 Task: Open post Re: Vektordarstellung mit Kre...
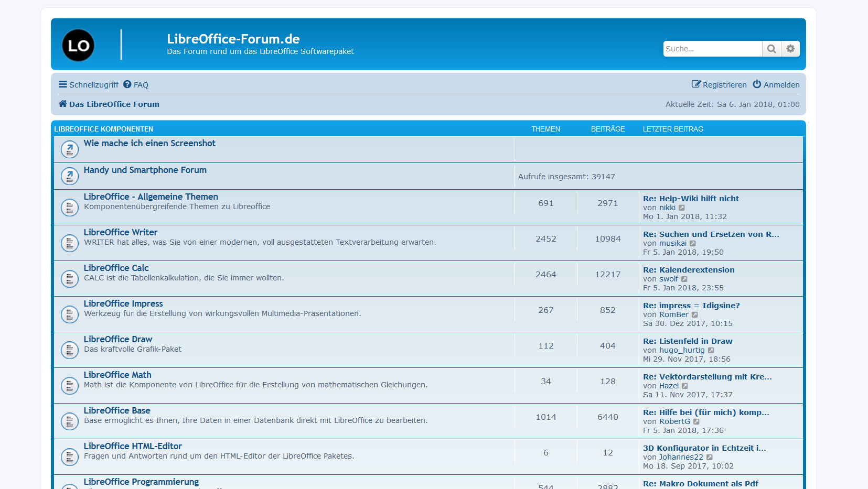click(708, 377)
